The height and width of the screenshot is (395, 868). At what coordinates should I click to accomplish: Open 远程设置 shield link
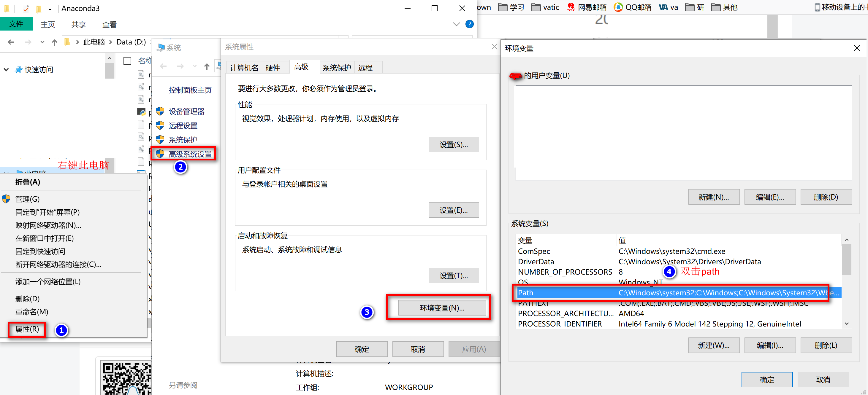pyautogui.click(x=183, y=126)
